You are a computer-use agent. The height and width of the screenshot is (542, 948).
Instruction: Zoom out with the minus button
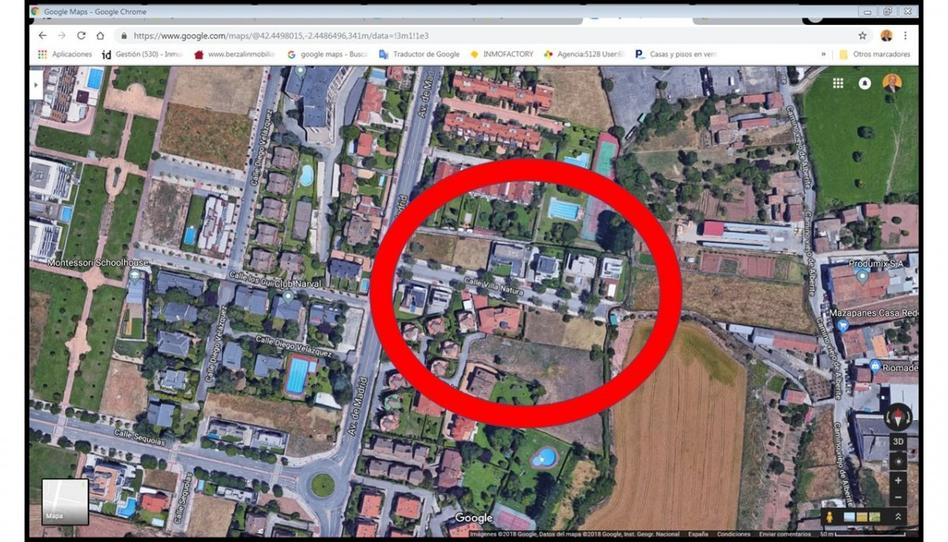tap(898, 497)
